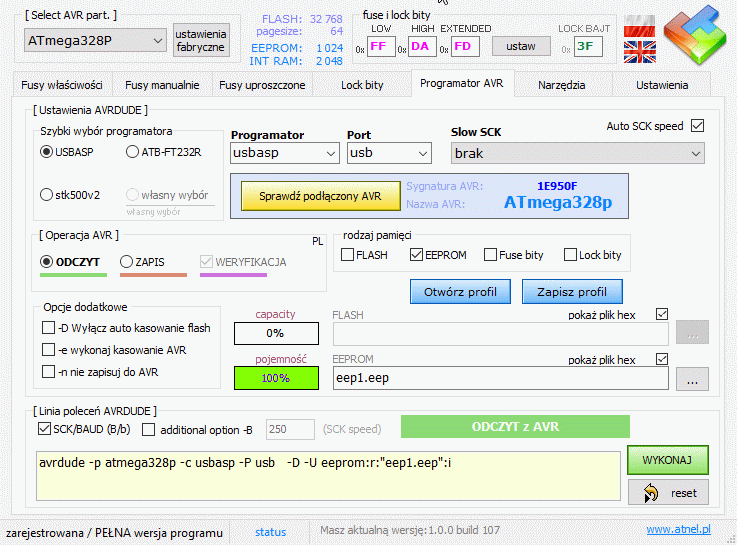This screenshot has height=545, width=737.
Task: Browse for EEPROM file with ellipsis button
Action: (x=693, y=378)
